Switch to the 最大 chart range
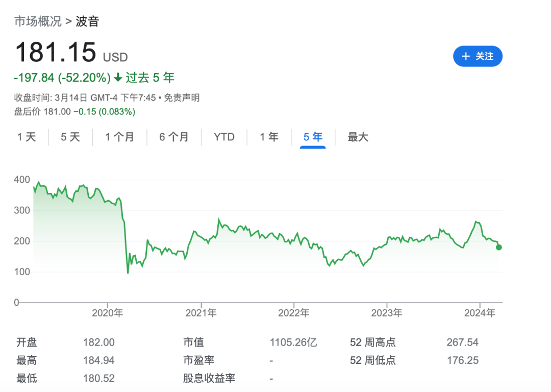Viewport: 551px width, 392px height. pos(357,137)
